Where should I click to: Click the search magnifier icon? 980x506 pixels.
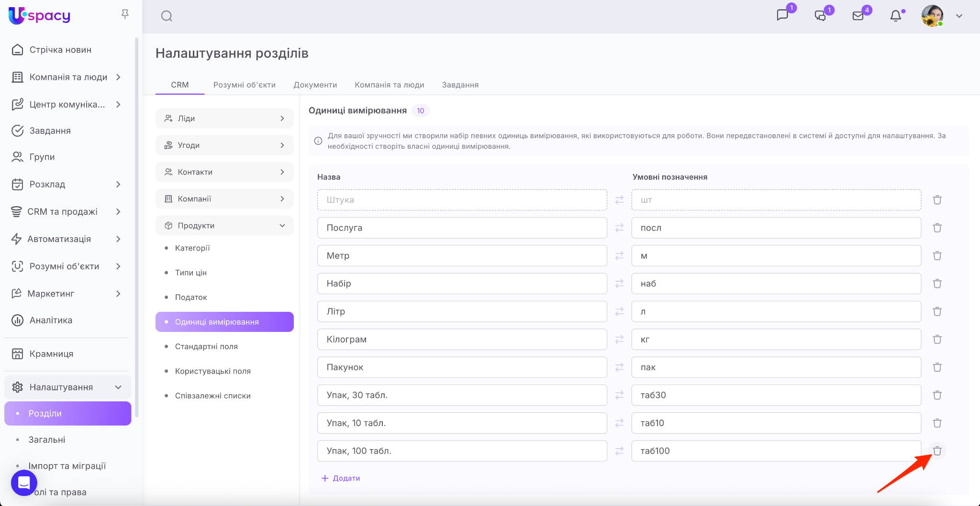[x=167, y=16]
